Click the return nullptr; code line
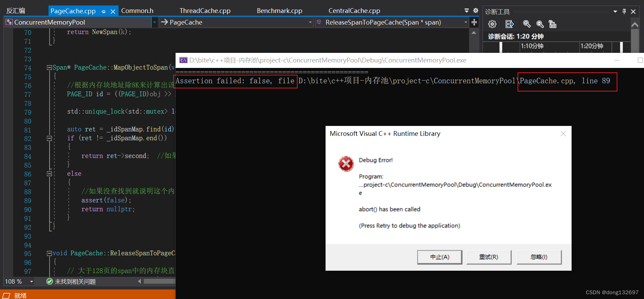The width and height of the screenshot is (644, 299). (108, 209)
